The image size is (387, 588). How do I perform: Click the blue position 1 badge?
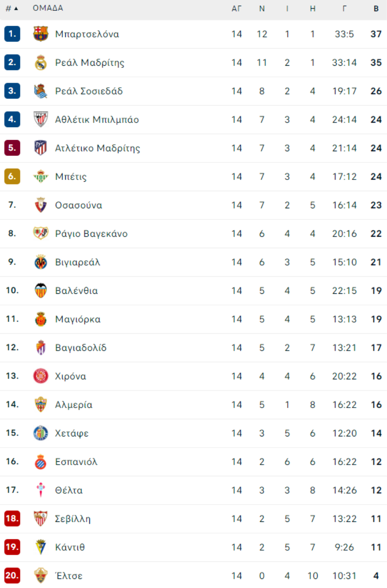12,34
